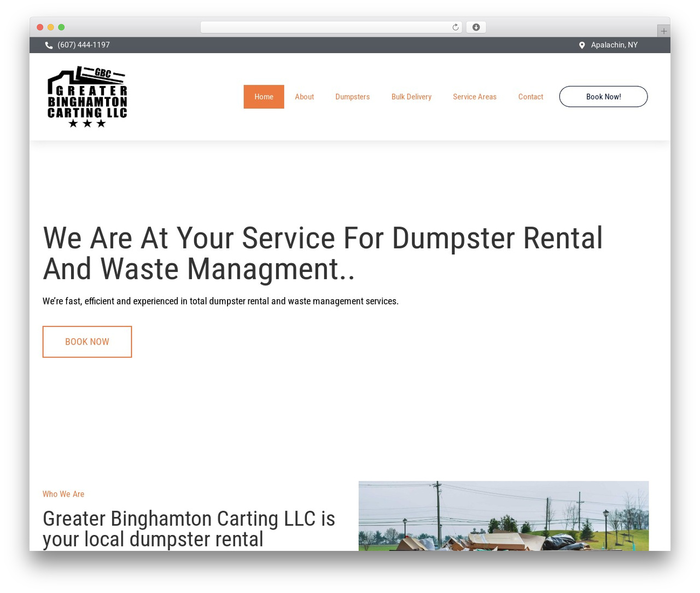700x593 pixels.
Task: Click the map pin location icon
Action: pyautogui.click(x=582, y=45)
